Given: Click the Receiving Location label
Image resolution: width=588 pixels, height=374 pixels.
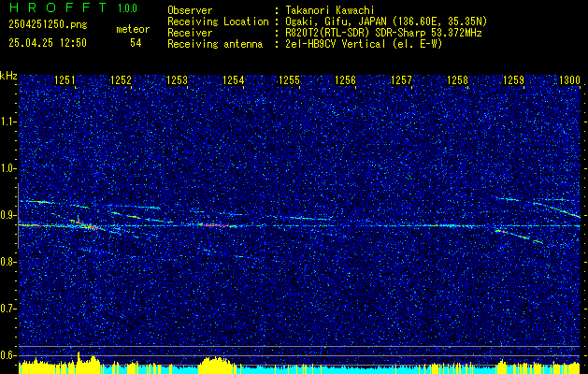Looking at the screenshot, I should pos(218,22).
